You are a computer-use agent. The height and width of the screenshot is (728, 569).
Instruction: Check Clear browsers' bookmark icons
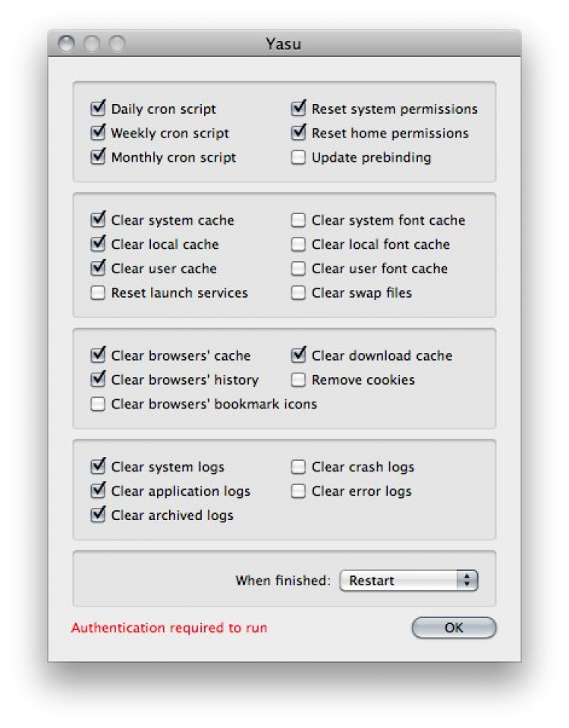[x=97, y=404]
